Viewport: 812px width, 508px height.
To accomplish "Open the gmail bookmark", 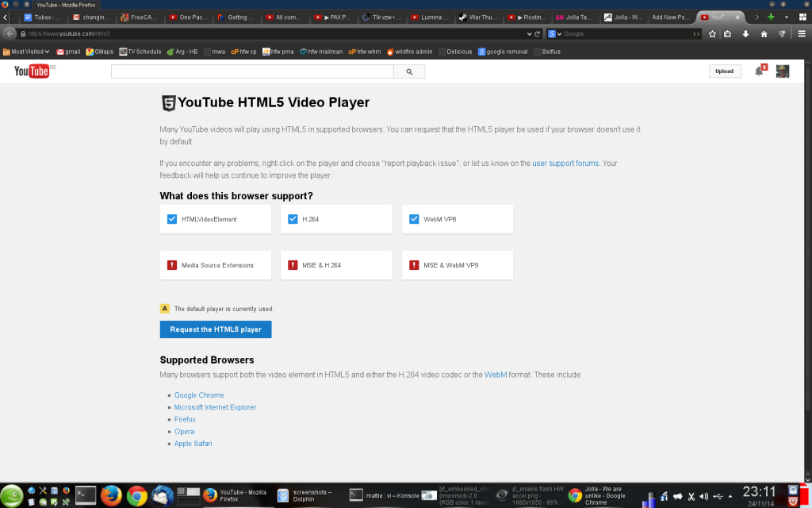I will click(68, 52).
